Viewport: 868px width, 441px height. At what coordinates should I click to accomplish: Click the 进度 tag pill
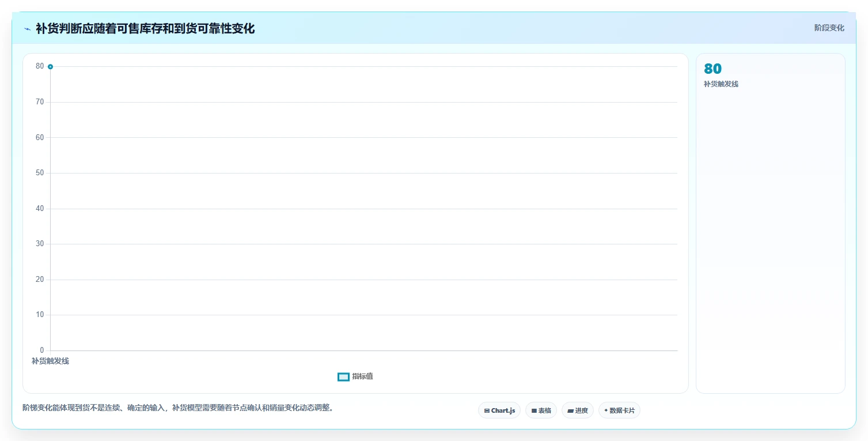point(578,410)
